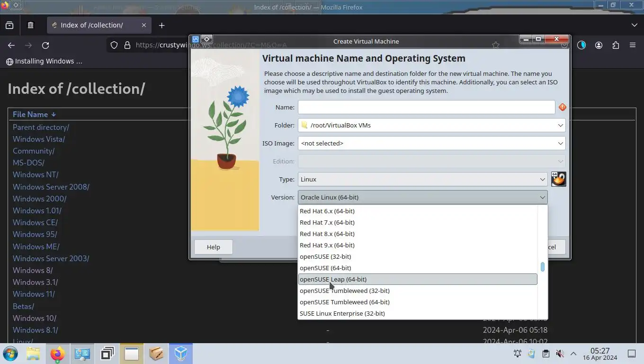Screen dimensions: 644x364
Task: Click the site padlock icon
Action: pos(127,45)
